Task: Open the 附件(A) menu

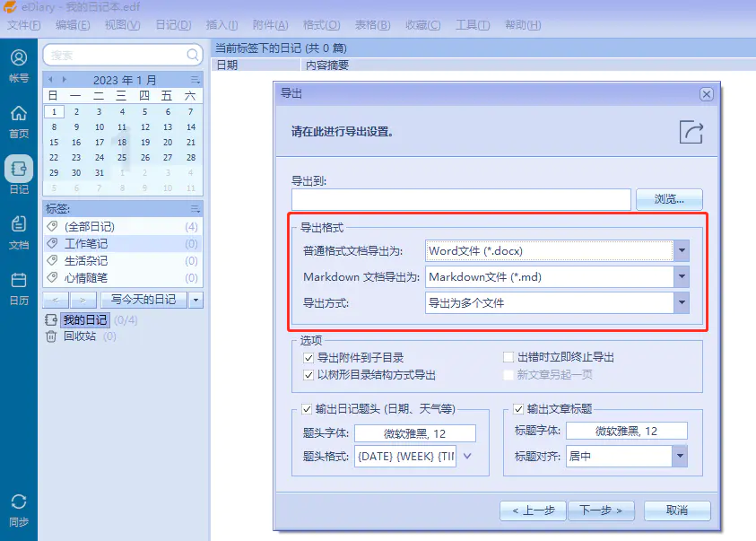Action: (x=271, y=25)
